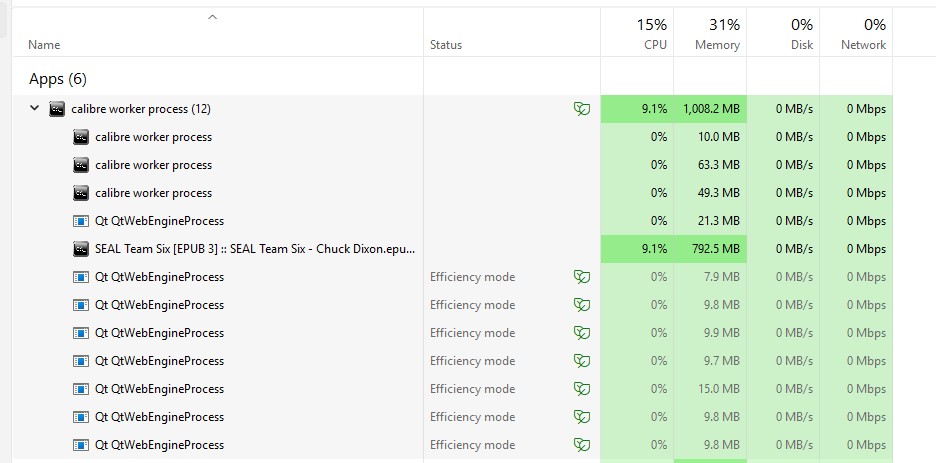This screenshot has width=936, height=463.
Task: Sort processes by the Name column header
Action: [x=44, y=45]
